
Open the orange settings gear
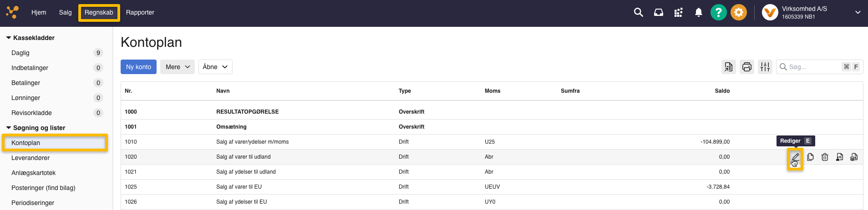tap(738, 13)
